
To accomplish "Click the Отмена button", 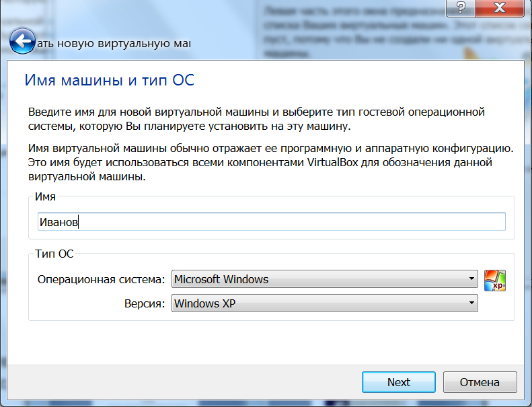I will pyautogui.click(x=480, y=382).
